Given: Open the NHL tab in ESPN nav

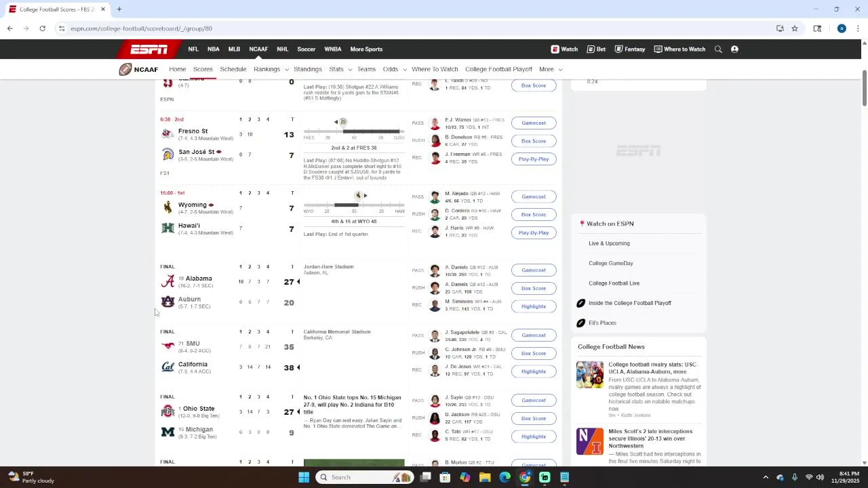Looking at the screenshot, I should [x=282, y=49].
